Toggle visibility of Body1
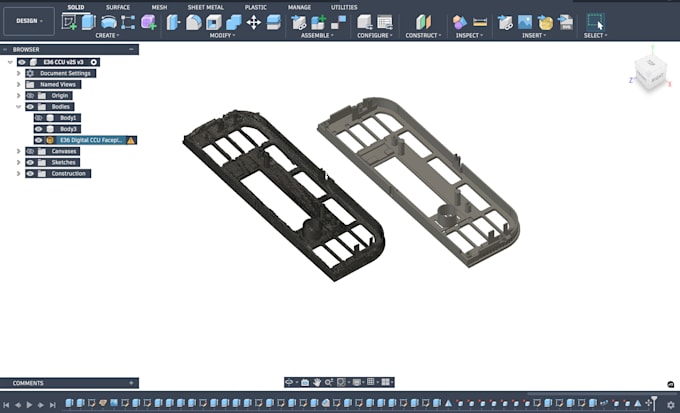 coord(39,118)
